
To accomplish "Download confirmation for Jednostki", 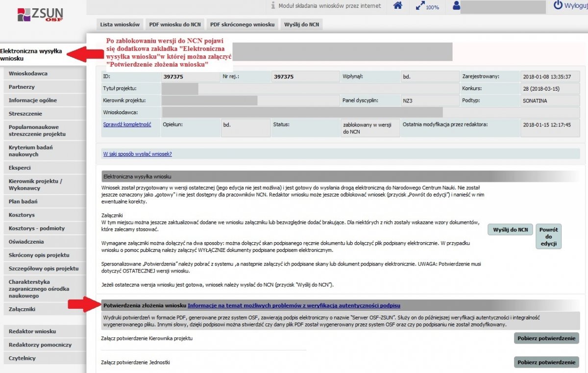I will point(546,362).
